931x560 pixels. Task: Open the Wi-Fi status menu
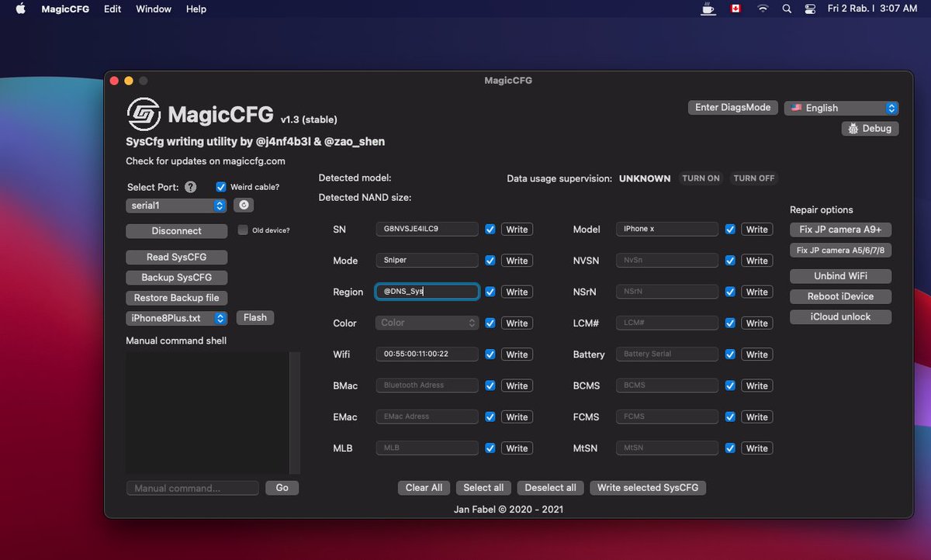click(763, 9)
